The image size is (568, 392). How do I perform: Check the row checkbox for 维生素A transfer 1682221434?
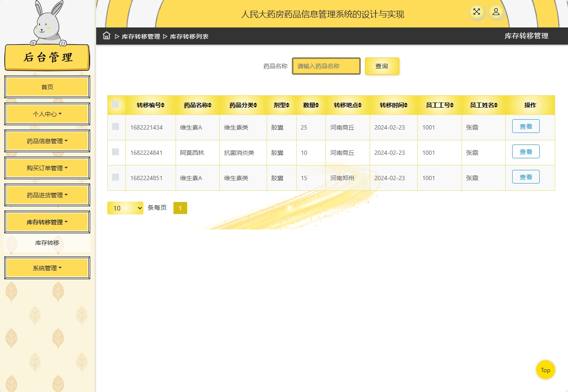pos(116,127)
